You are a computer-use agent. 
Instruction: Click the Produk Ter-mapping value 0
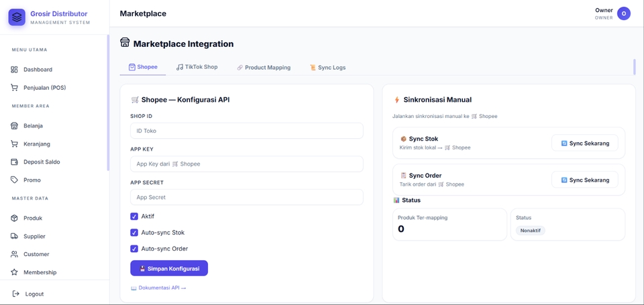401,229
